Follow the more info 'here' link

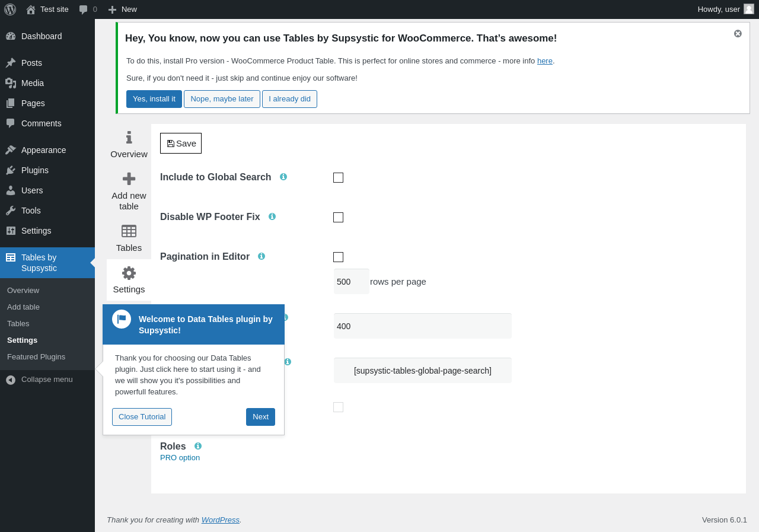545,61
